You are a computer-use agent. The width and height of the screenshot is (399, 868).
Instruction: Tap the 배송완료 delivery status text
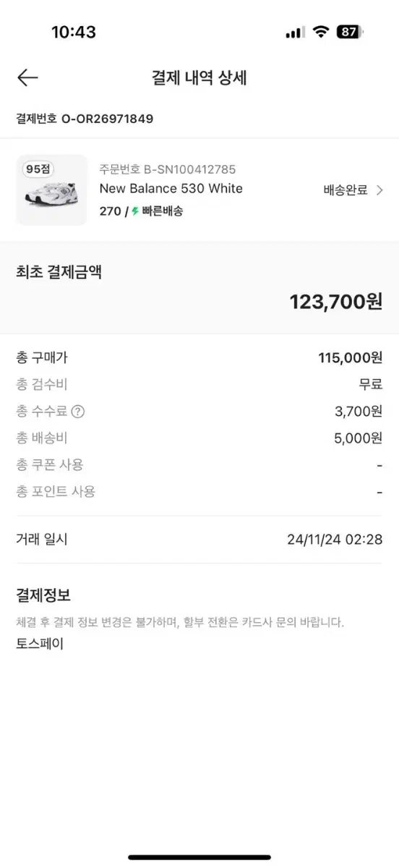point(346,190)
